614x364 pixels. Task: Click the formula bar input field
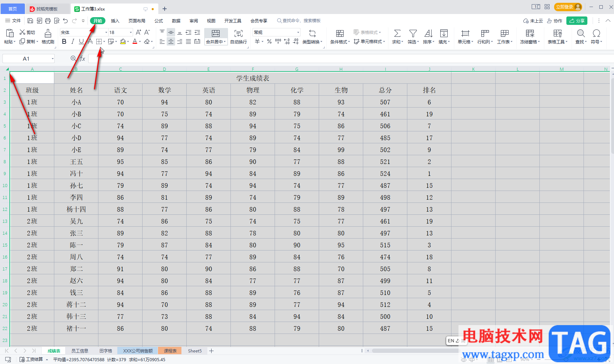(x=350, y=59)
